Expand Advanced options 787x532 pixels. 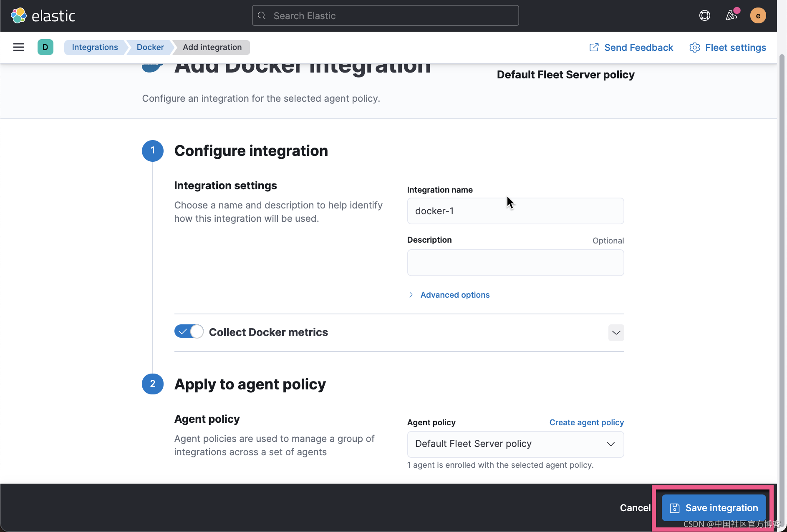click(449, 295)
